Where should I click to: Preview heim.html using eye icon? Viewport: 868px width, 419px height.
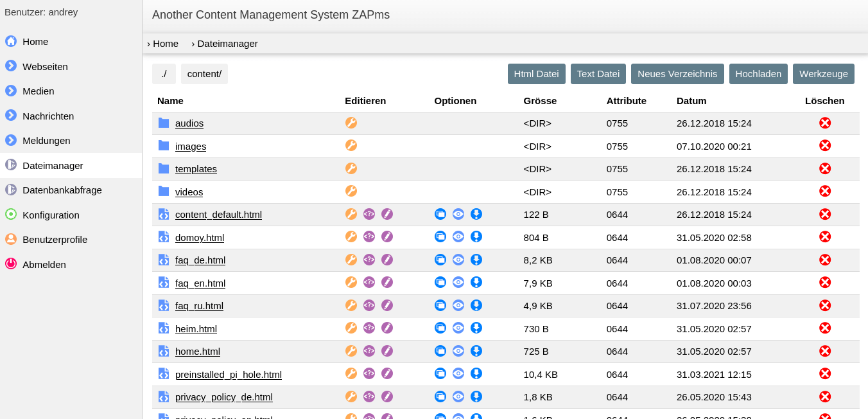pyautogui.click(x=458, y=328)
